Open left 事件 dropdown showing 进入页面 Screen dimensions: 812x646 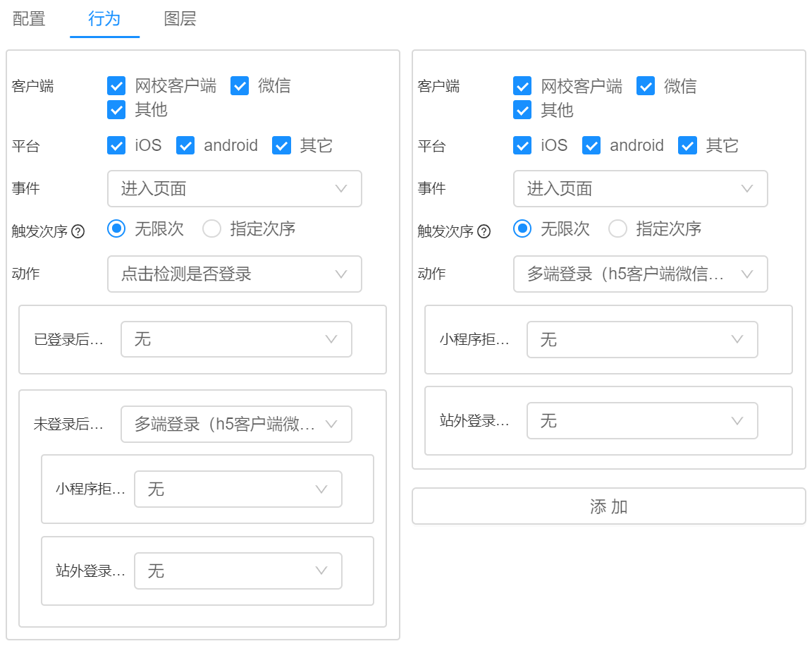tap(234, 188)
